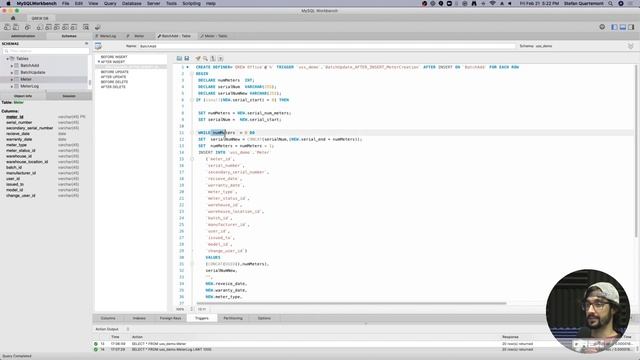640x360 pixels.
Task: Toggle left sidebar panel visibility
Action: (614, 27)
